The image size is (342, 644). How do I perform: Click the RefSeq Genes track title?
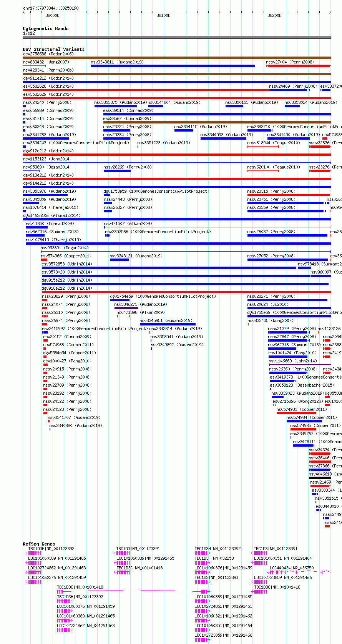[x=39, y=544]
